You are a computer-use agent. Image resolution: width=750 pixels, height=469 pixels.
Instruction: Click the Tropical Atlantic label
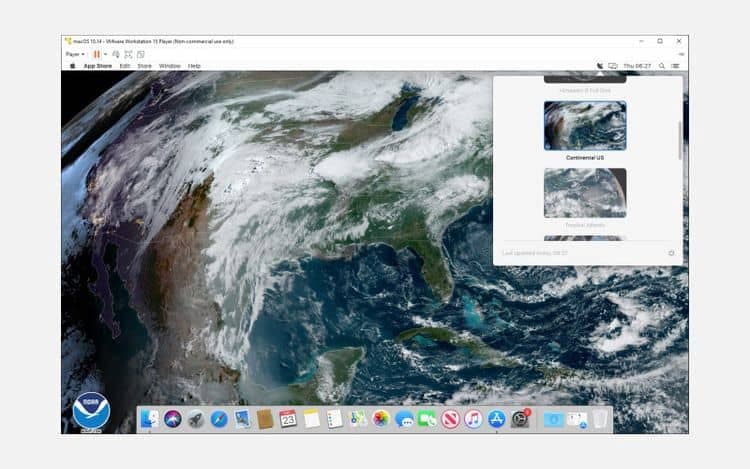(585, 225)
